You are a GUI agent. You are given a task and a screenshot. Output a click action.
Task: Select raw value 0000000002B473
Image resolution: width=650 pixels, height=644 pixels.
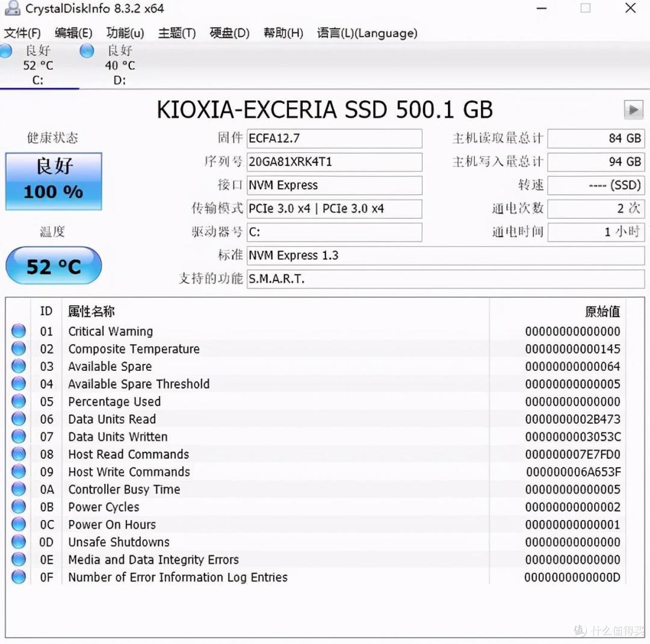(572, 420)
